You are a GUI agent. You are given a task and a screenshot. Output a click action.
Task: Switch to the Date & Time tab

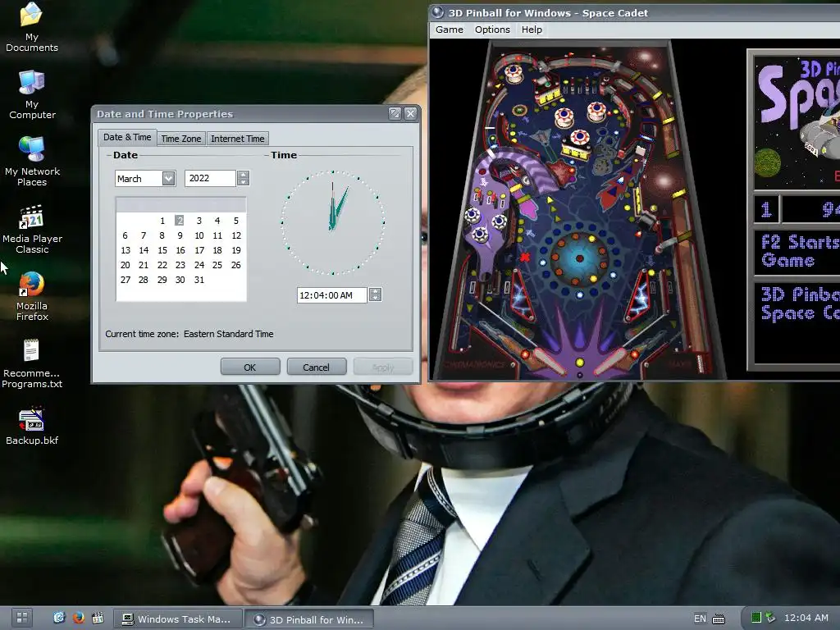point(127,137)
